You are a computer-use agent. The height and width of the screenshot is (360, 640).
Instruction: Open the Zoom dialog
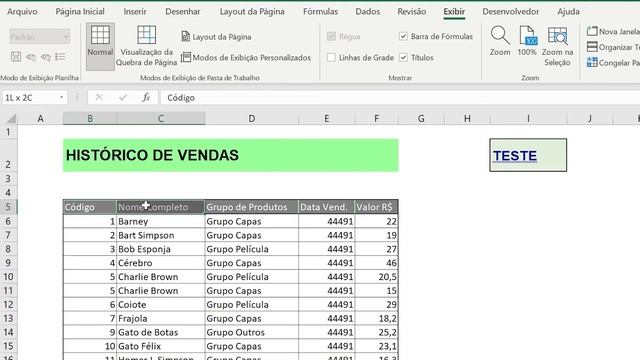click(500, 41)
